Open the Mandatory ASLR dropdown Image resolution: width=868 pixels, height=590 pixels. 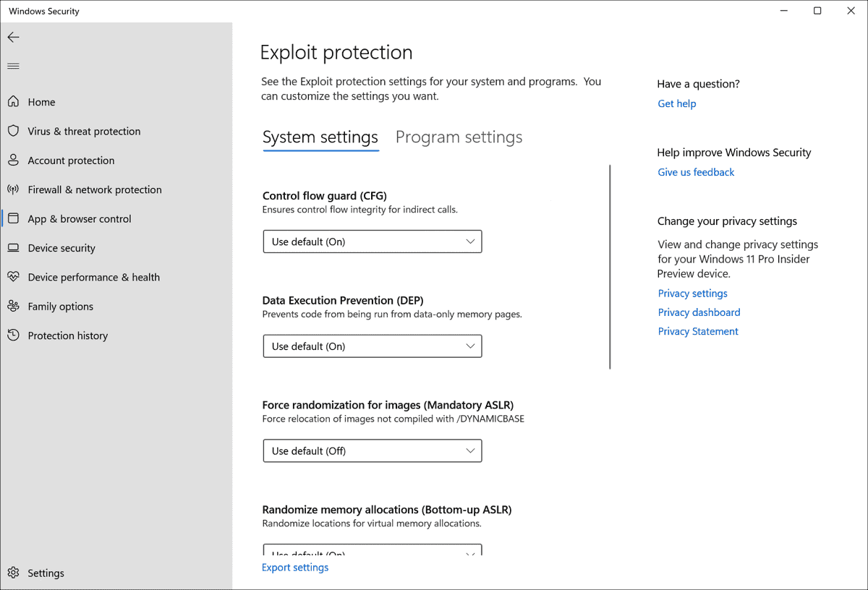(x=373, y=451)
